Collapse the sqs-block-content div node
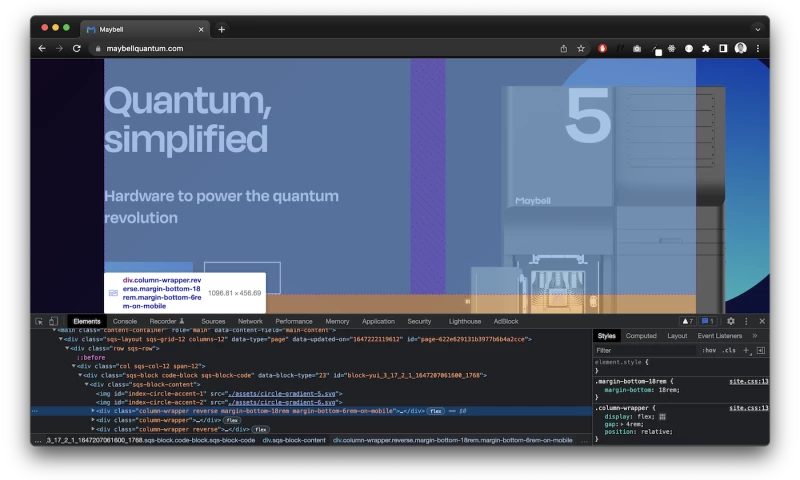The height and width of the screenshot is (480, 800). tap(87, 384)
